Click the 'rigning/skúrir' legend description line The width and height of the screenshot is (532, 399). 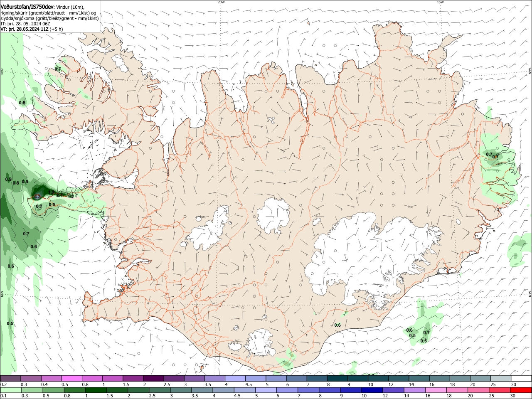tap(48, 13)
